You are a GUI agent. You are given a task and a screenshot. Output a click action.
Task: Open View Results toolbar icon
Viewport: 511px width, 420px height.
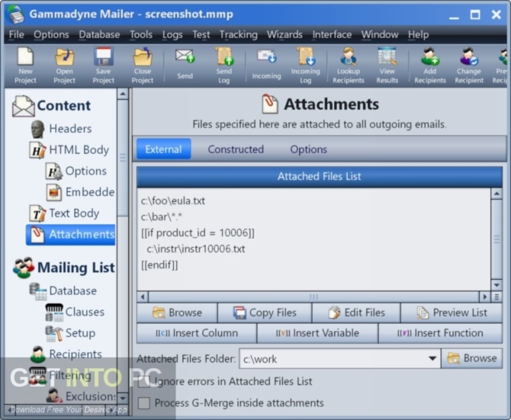point(387,56)
